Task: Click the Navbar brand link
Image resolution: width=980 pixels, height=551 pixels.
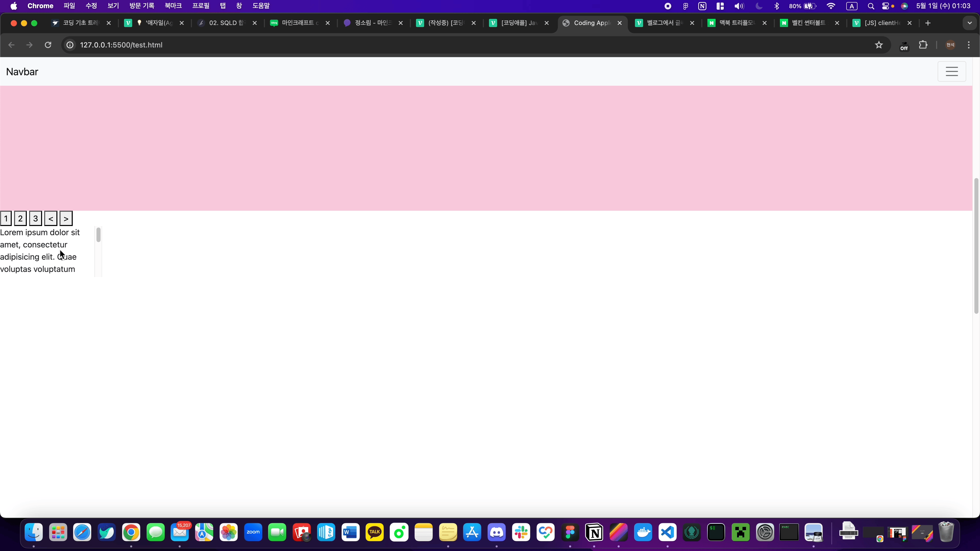Action: point(22,72)
